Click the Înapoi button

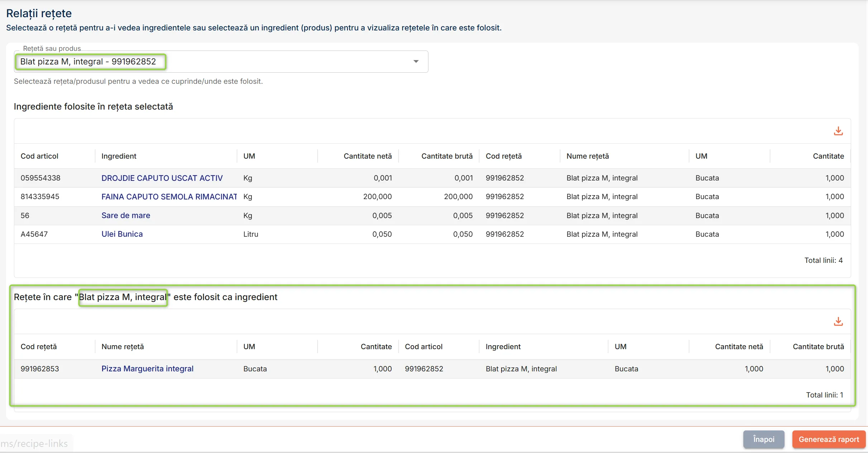764,439
